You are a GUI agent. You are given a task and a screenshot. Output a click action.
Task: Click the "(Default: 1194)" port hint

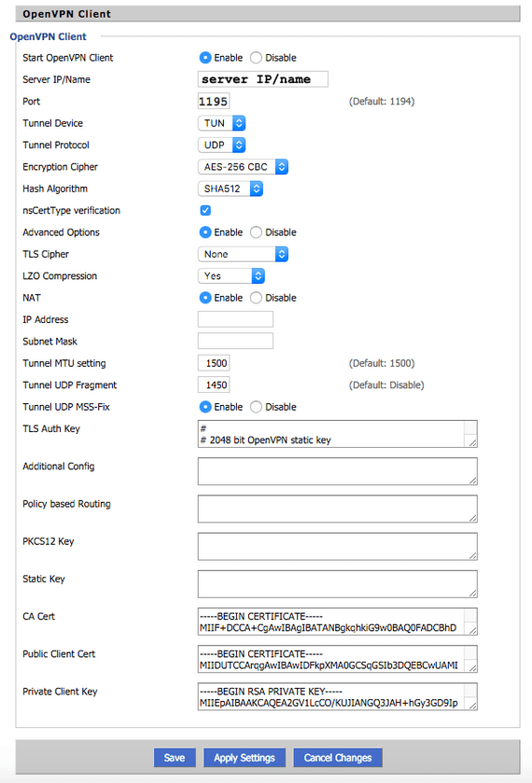coord(382,102)
